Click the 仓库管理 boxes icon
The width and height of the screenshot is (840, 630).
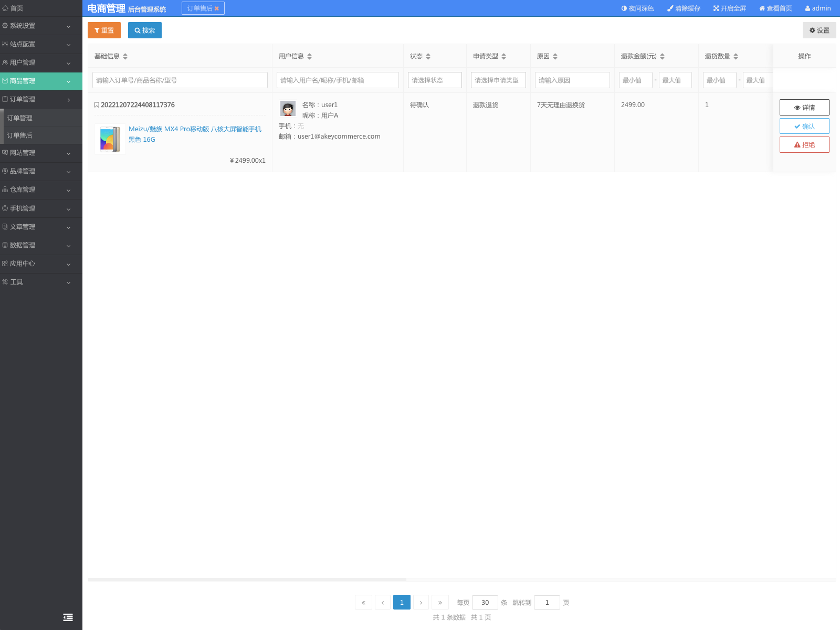pos(5,189)
